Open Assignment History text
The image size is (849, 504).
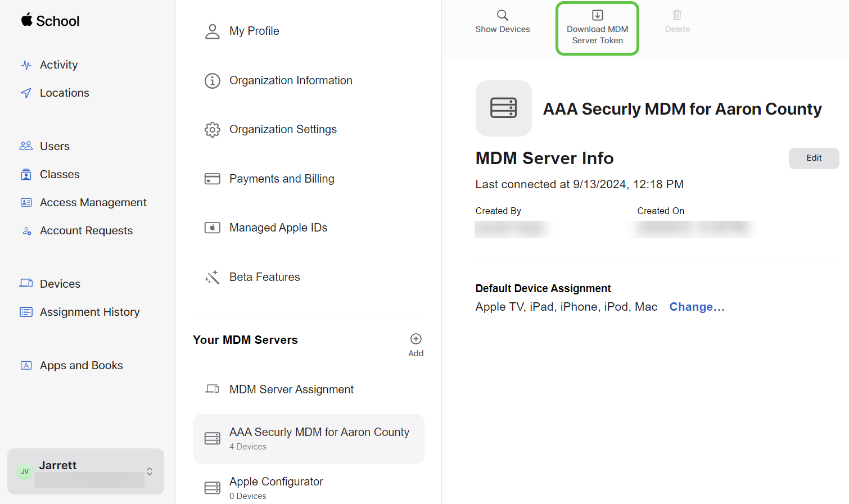[x=90, y=312]
